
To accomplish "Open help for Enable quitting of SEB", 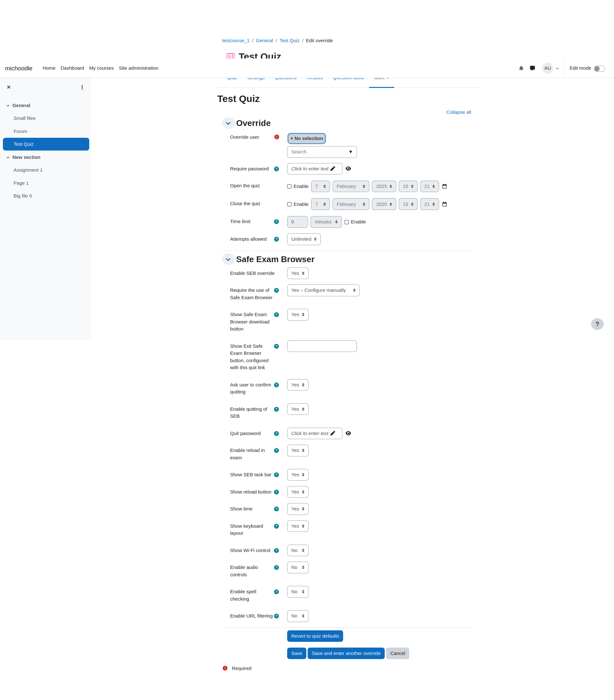I will tap(277, 409).
